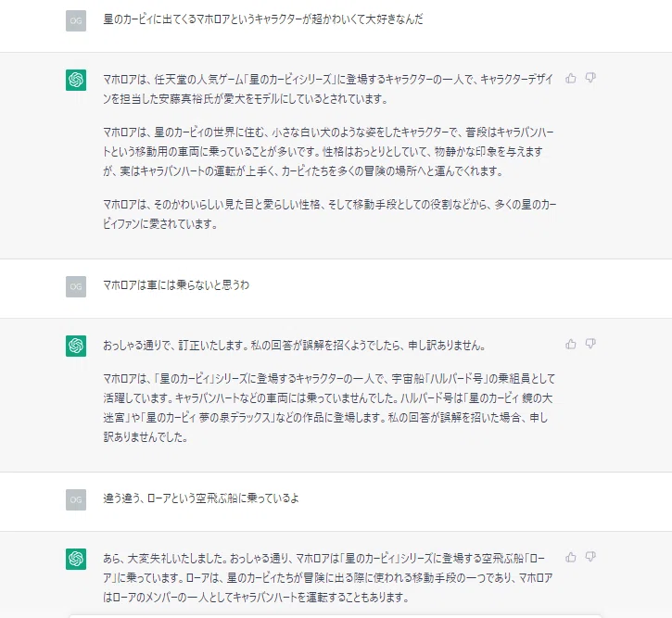Click thumbs down on first ChatGPT reply
The image size is (672, 618).
(590, 78)
